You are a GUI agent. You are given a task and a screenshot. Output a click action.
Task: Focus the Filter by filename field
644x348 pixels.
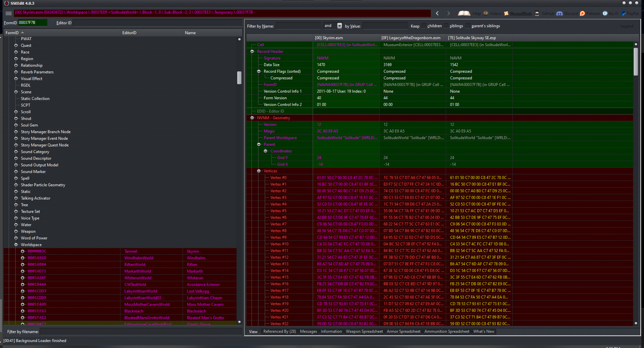[140, 332]
